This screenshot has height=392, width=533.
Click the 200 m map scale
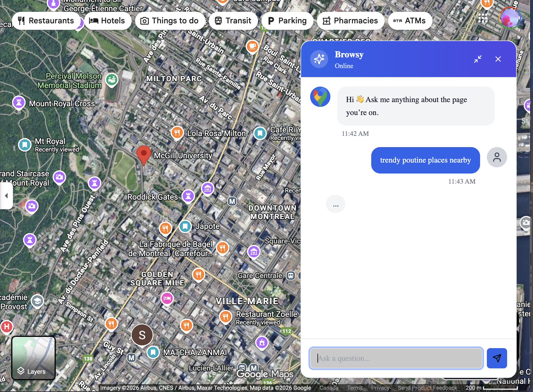click(491, 388)
